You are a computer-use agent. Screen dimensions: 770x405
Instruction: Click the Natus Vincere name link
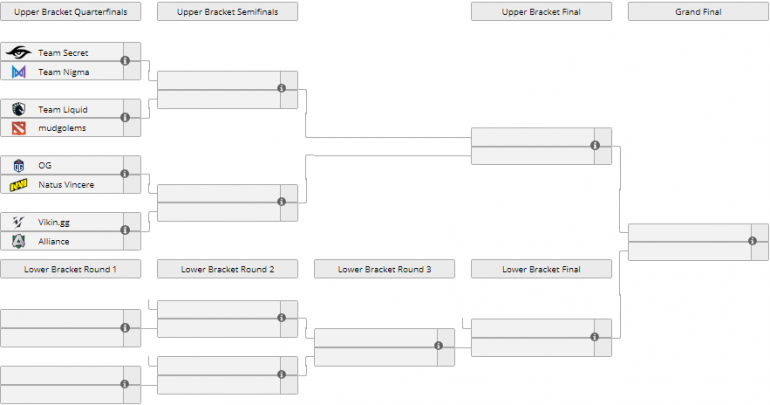pyautogui.click(x=65, y=185)
